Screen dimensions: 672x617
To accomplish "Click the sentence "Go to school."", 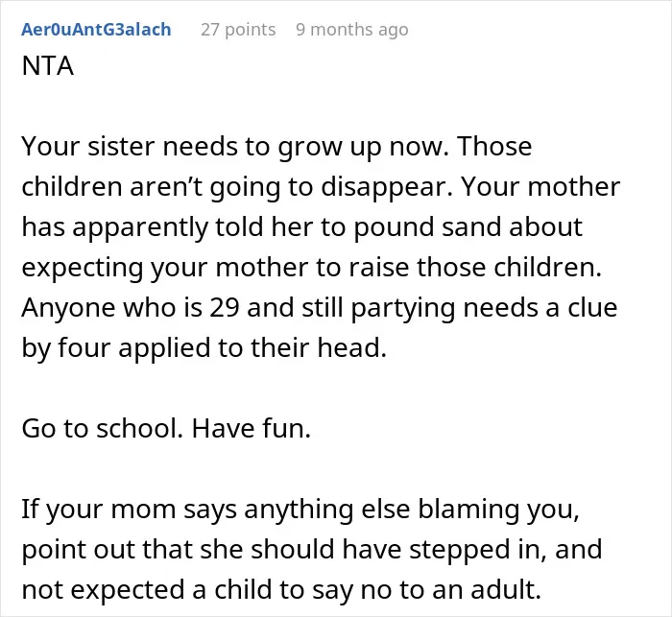I will point(103,428).
